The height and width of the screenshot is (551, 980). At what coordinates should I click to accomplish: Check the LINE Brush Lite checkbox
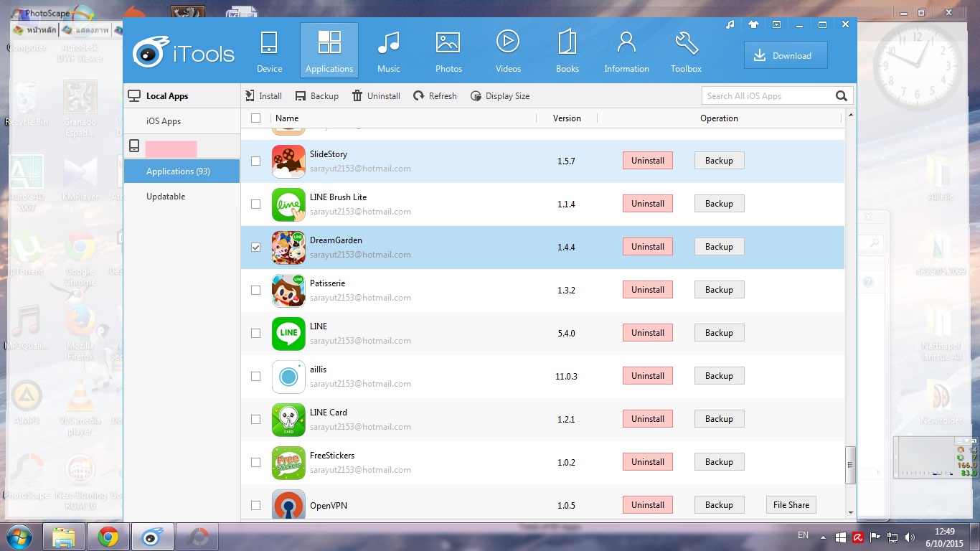pyautogui.click(x=255, y=204)
